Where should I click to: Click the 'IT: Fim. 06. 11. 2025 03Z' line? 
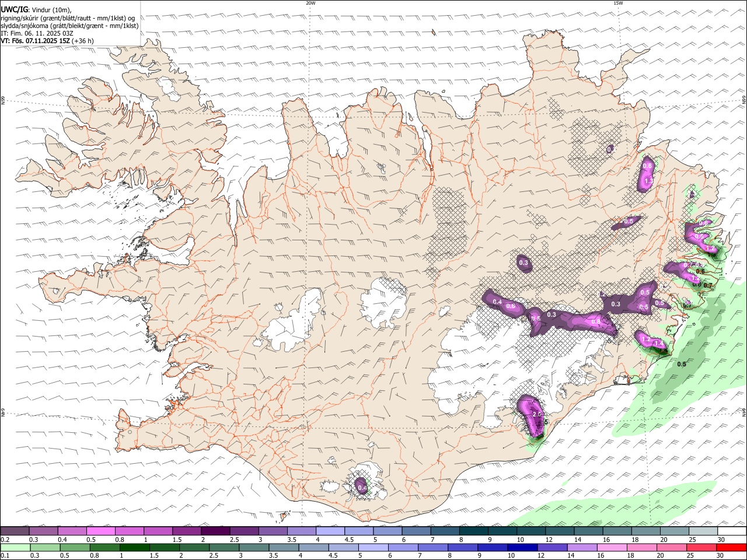[37, 33]
